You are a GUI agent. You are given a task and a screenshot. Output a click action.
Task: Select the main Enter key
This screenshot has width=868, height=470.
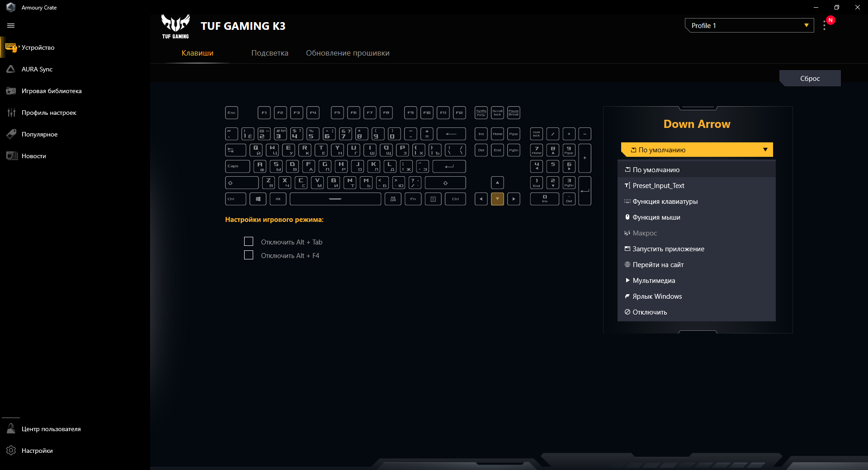click(449, 166)
